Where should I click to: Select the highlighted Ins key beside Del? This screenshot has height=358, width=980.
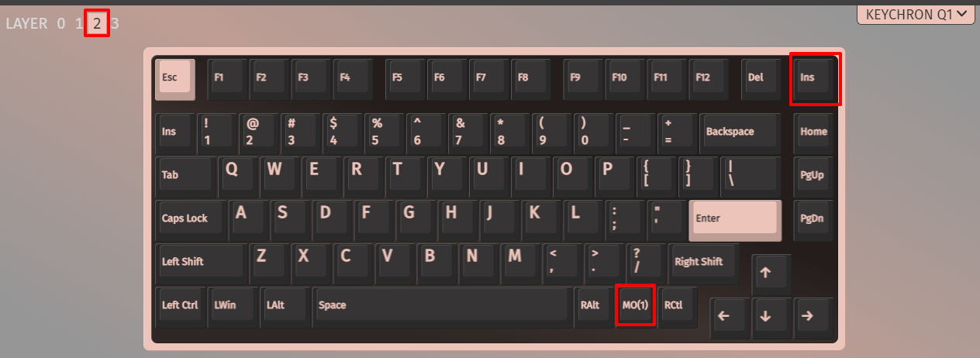pyautogui.click(x=814, y=78)
